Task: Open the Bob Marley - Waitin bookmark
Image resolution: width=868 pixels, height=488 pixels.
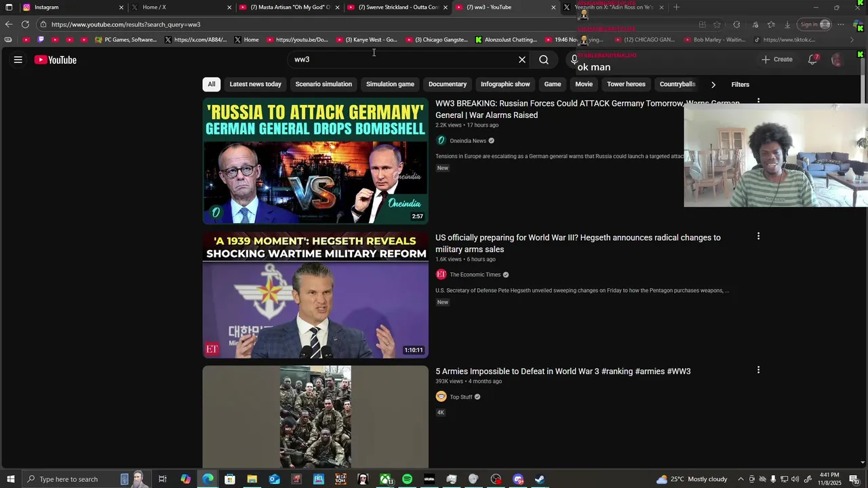Action: click(714, 40)
